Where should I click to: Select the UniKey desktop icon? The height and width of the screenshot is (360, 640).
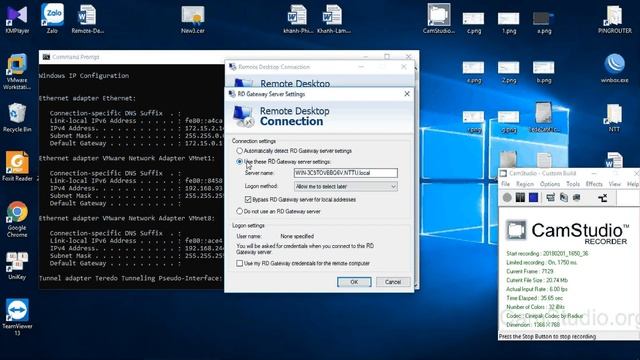(x=17, y=265)
